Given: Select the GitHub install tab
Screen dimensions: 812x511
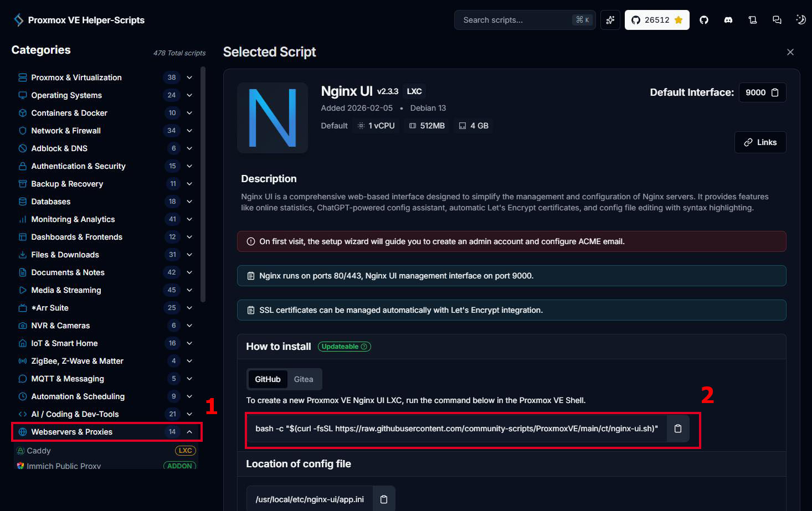Looking at the screenshot, I should click(268, 379).
